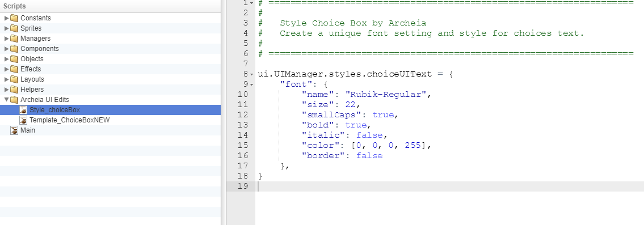Click the Sprites folder icon
644x225 pixels.
14,28
